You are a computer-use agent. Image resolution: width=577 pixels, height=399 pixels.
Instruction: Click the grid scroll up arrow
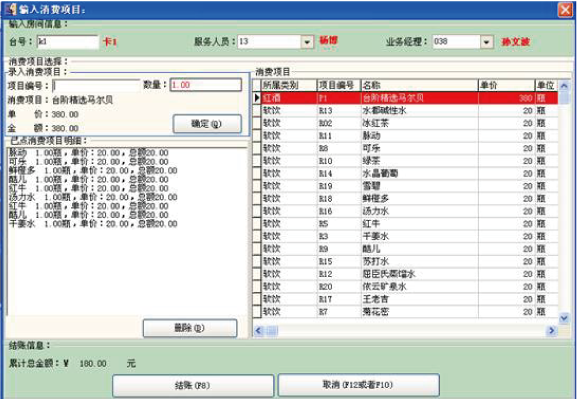tap(564, 86)
